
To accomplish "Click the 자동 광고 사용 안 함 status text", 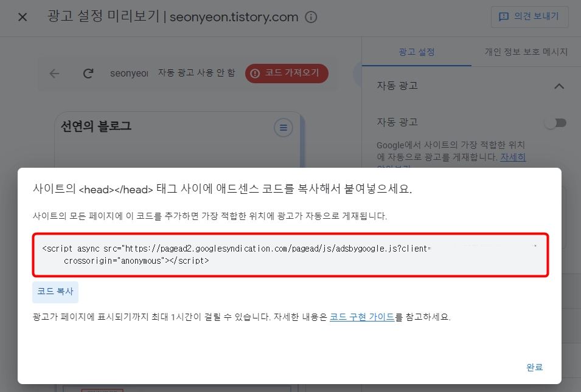I will click(197, 73).
